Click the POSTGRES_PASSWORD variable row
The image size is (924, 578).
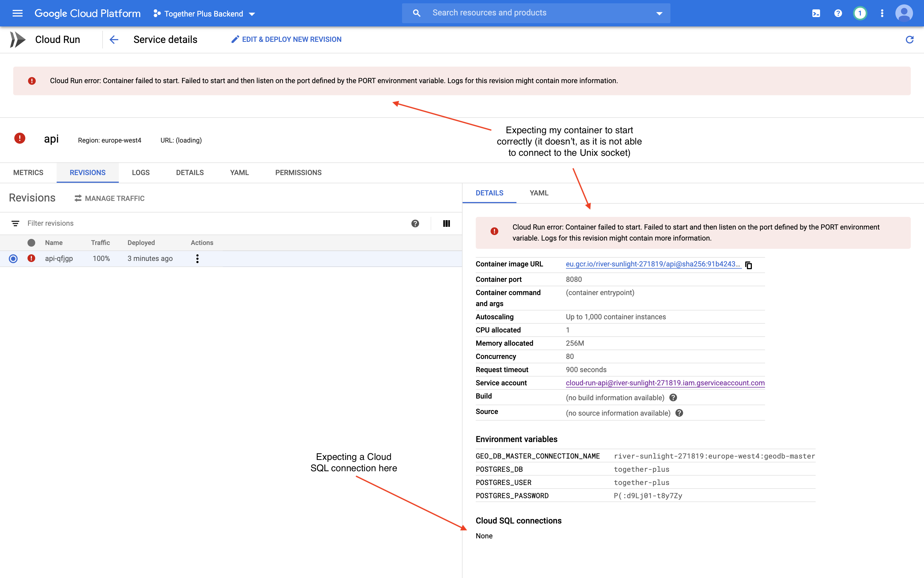(x=645, y=496)
